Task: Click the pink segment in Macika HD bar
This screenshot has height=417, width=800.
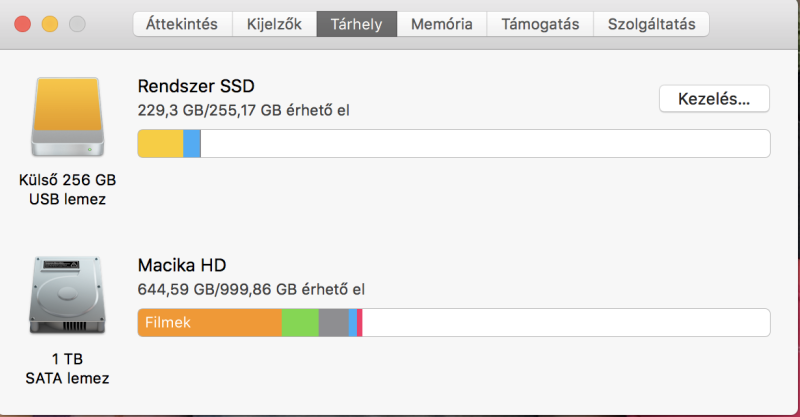Action: point(360,323)
